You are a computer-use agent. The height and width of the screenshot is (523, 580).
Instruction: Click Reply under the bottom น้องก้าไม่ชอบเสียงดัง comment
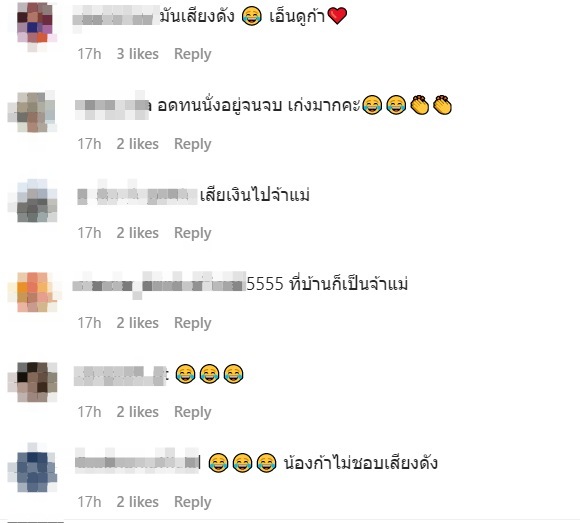(x=193, y=502)
